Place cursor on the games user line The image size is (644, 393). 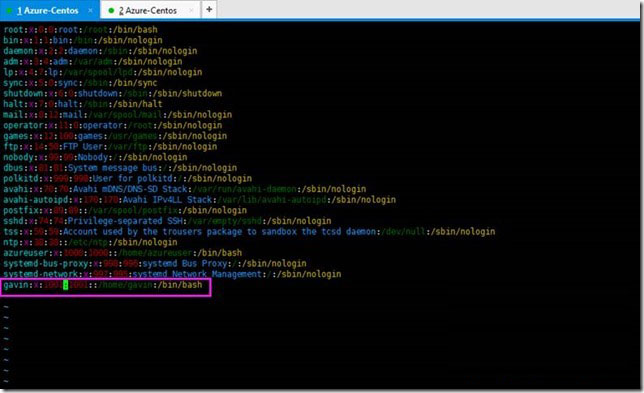tap(115, 136)
